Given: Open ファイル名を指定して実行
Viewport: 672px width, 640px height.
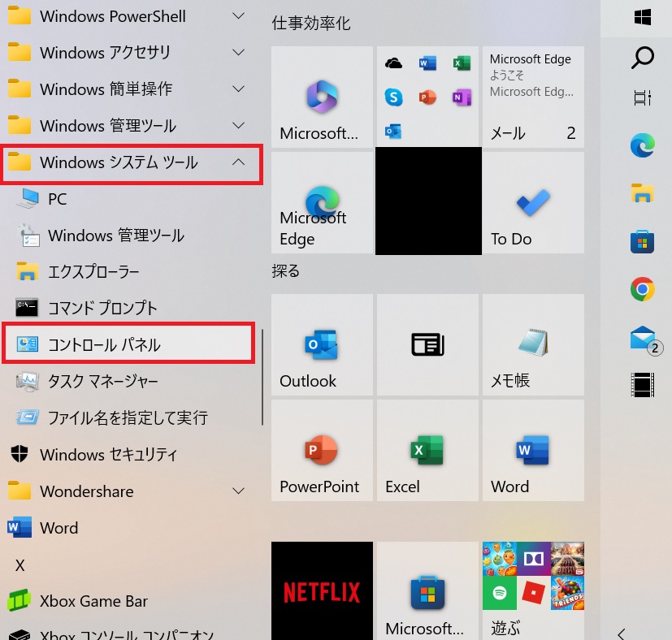Looking at the screenshot, I should click(131, 417).
